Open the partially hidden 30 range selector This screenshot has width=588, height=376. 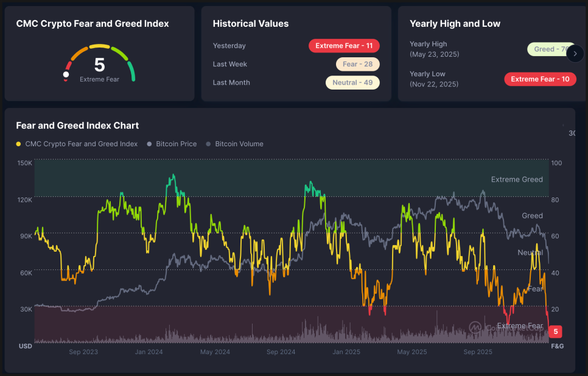click(572, 133)
